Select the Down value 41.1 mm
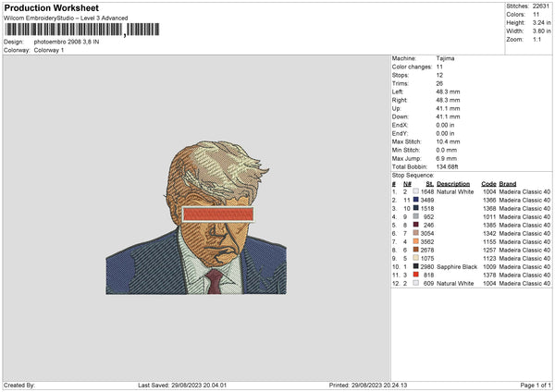Screen dimensions: 555x392 click(x=448, y=116)
